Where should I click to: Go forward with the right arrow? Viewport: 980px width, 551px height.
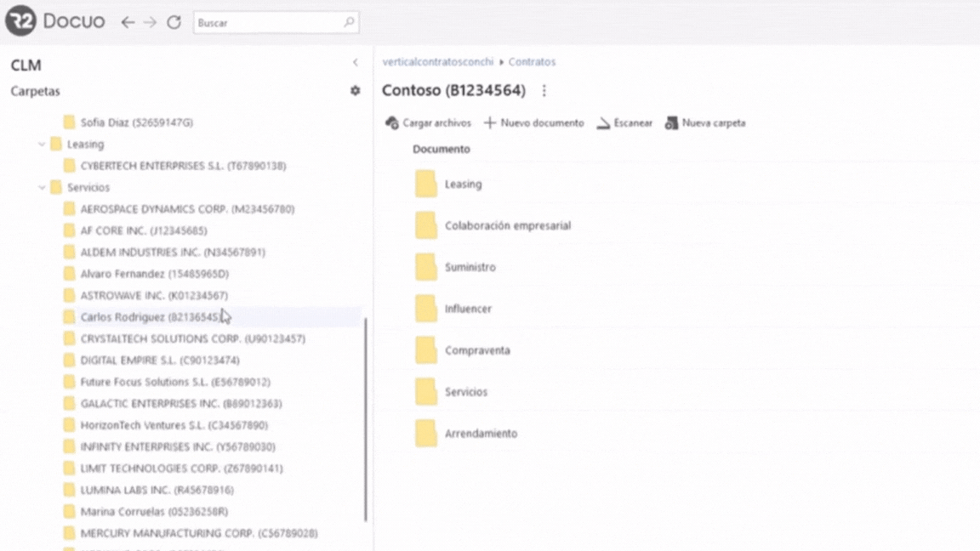(151, 22)
